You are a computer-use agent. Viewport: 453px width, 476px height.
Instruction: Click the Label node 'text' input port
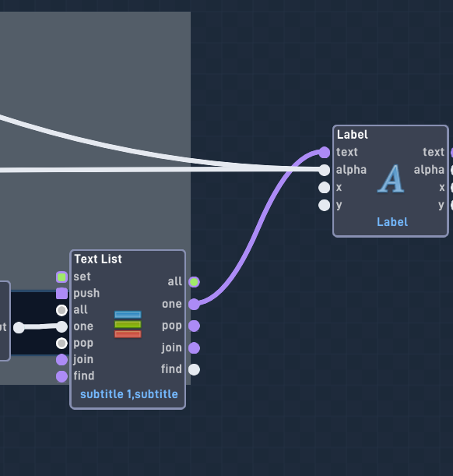[x=324, y=153]
